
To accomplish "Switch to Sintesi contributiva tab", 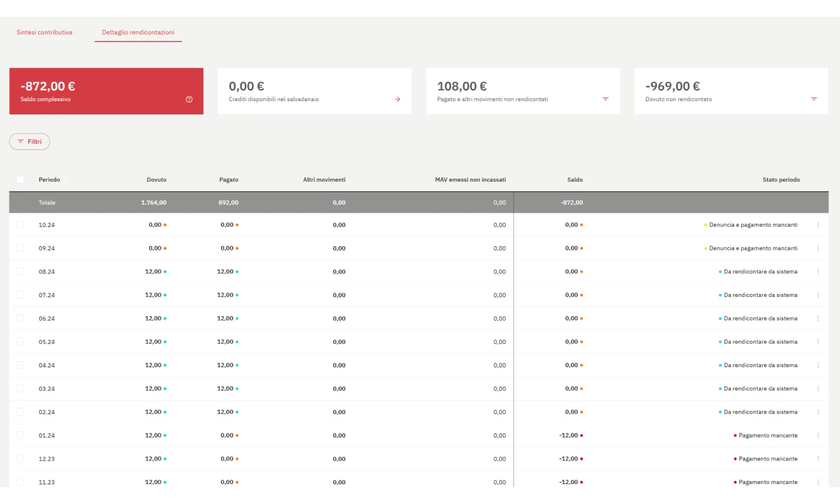I will (45, 33).
